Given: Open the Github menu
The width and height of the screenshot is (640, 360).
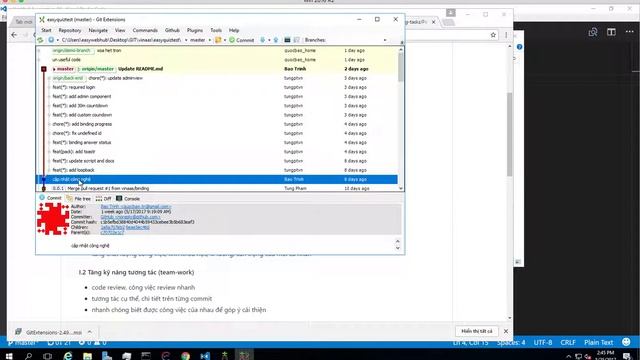Looking at the screenshot, I should coord(172,30).
